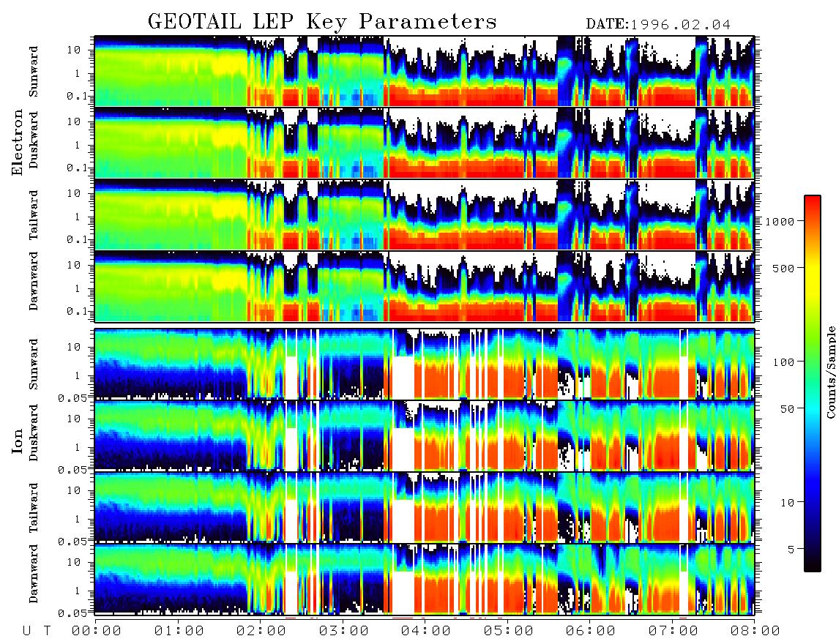Image resolution: width=836 pixels, height=644 pixels.
Task: Click the rainbow color scale bar
Action: 813,383
